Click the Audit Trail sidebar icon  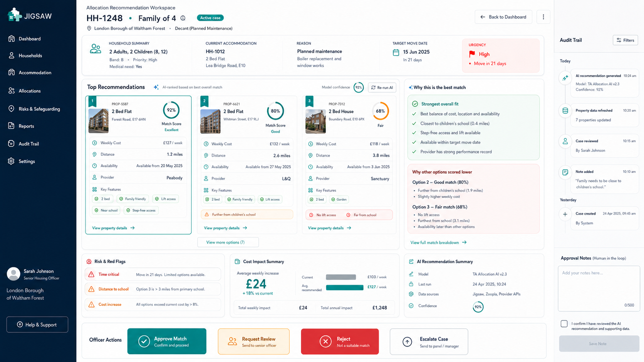(12, 144)
